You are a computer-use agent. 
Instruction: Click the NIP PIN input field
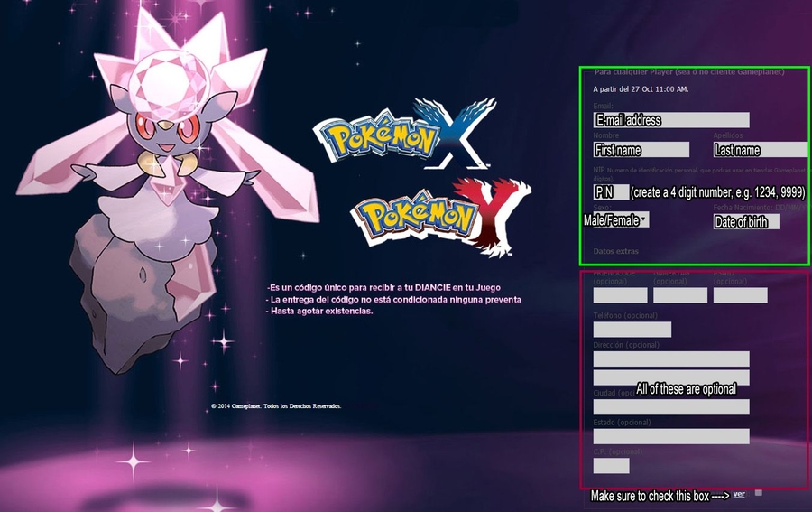point(610,192)
